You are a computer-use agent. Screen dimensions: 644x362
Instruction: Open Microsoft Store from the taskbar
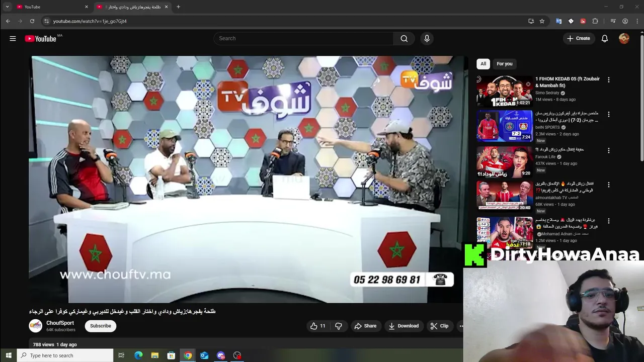tap(171, 355)
